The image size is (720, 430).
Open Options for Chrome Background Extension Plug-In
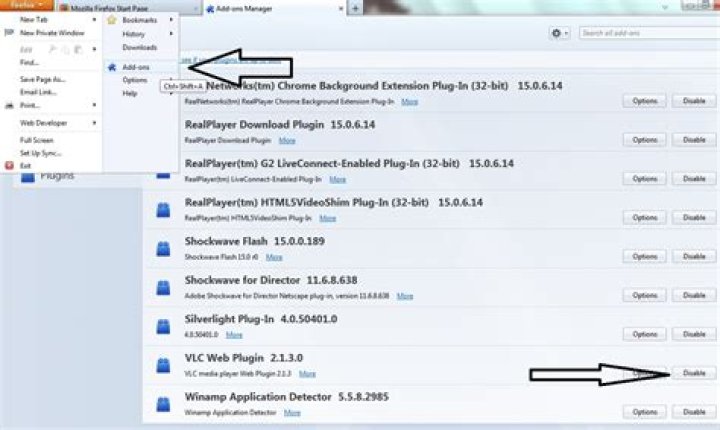pos(645,101)
